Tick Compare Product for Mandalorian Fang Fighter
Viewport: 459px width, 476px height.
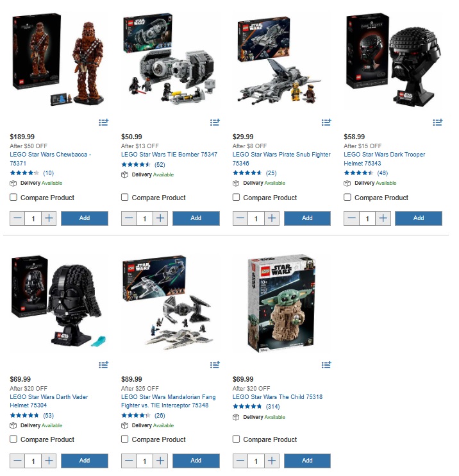pos(124,439)
